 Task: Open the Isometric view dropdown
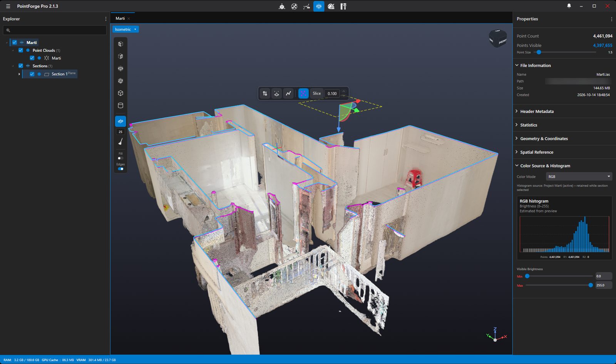126,29
